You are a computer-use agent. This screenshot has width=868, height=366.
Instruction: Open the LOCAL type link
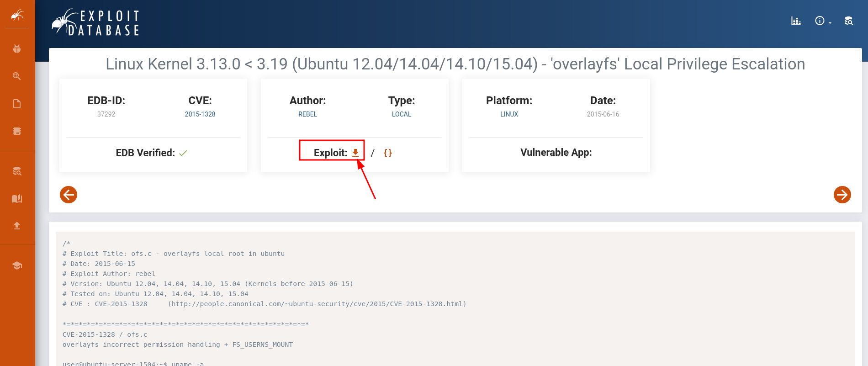[x=402, y=114]
